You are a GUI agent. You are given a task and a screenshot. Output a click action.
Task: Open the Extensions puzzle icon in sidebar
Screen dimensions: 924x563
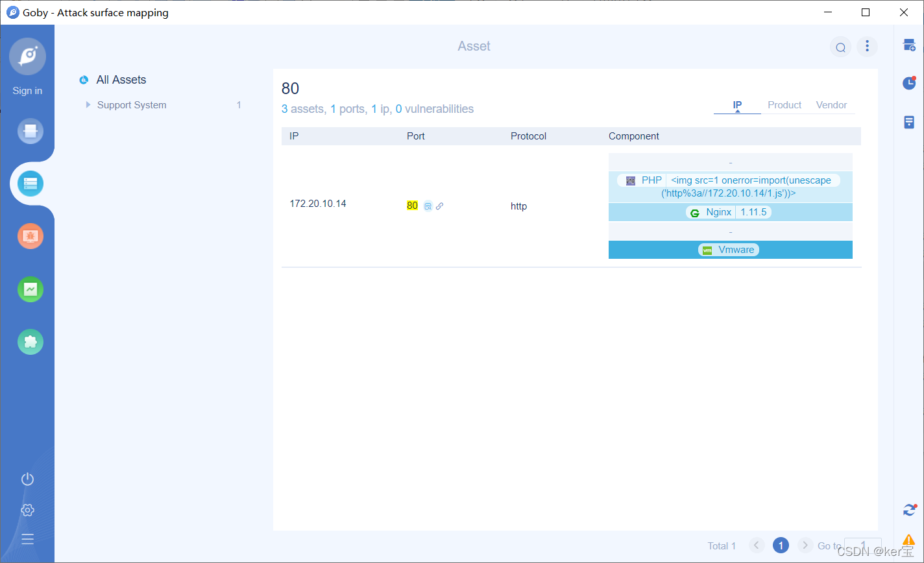coord(30,342)
